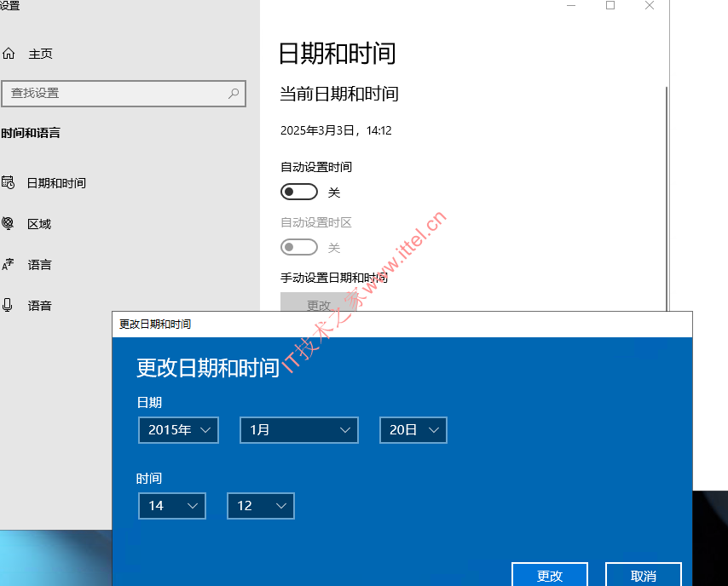
Task: Click the language icon beside 语言
Action: pyautogui.click(x=8, y=264)
